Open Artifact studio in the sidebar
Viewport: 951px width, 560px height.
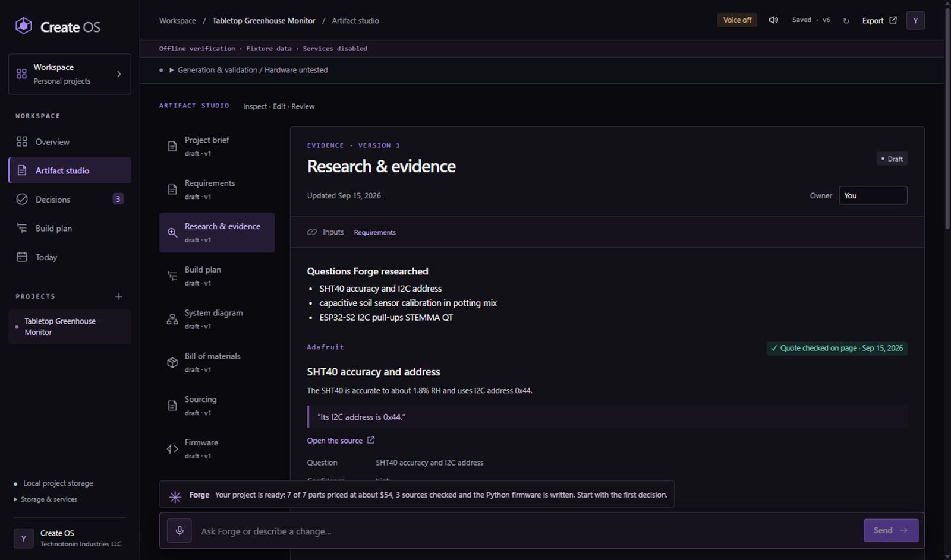tap(70, 170)
